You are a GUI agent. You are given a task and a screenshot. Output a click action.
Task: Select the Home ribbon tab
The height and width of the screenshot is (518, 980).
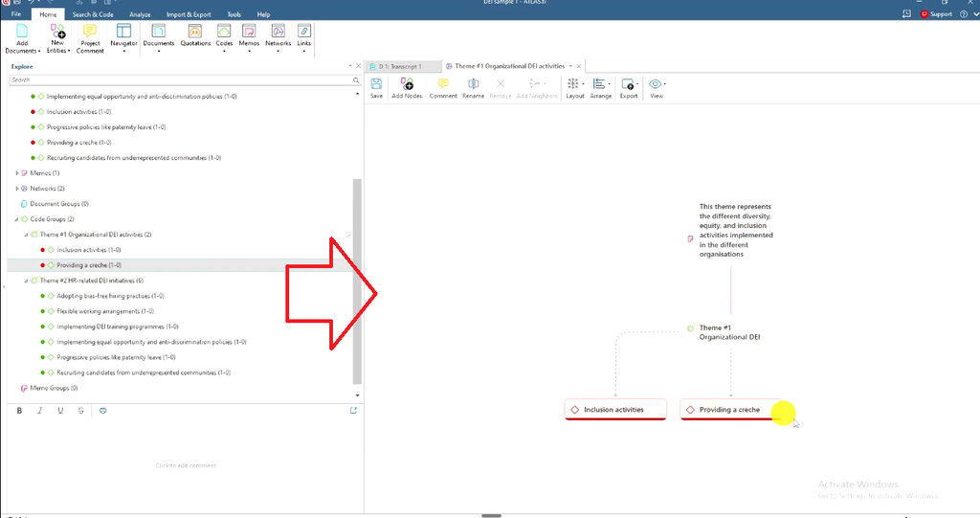(x=48, y=14)
